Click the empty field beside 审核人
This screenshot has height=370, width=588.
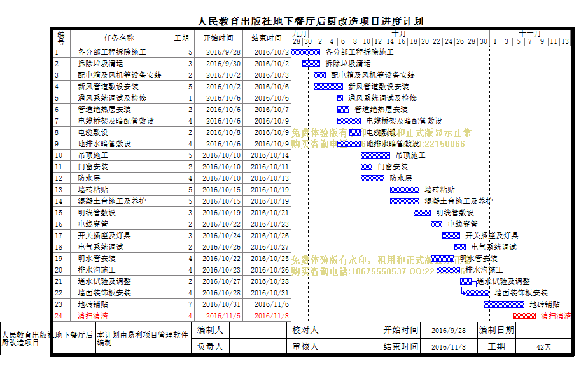(354, 346)
